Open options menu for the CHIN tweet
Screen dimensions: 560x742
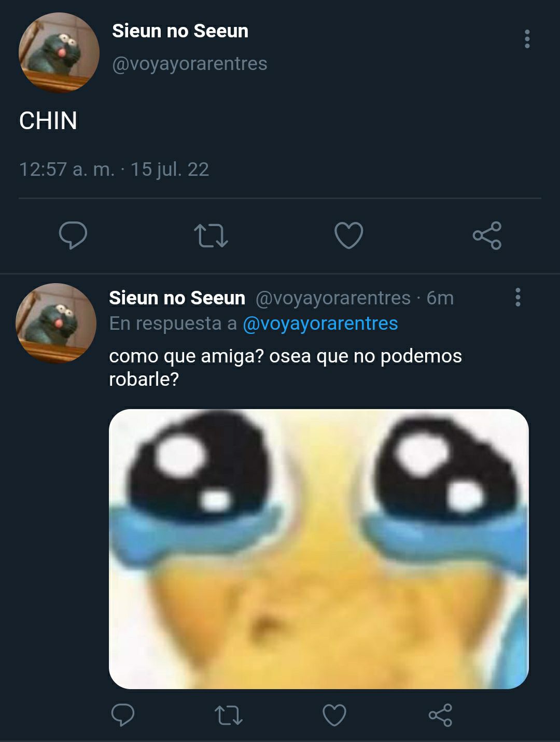(x=527, y=39)
